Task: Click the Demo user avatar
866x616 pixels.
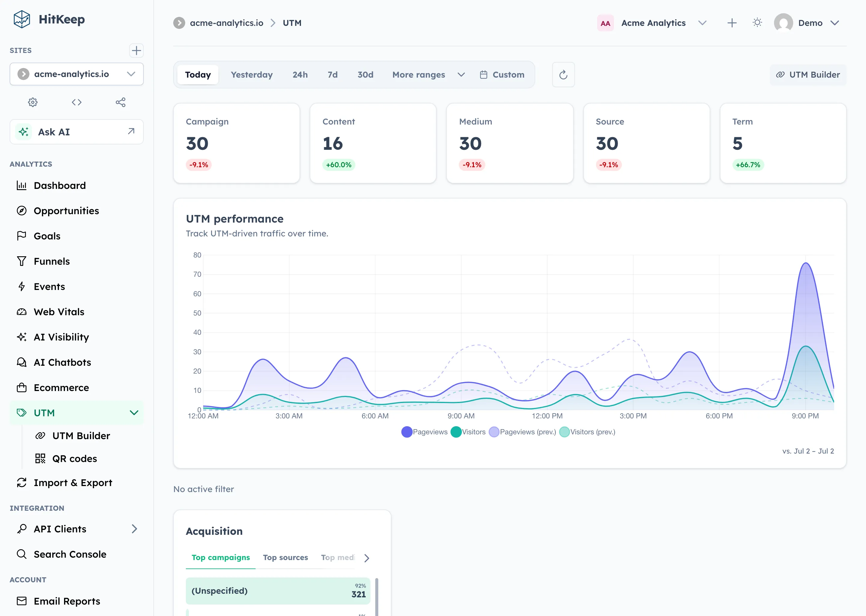Action: (783, 23)
